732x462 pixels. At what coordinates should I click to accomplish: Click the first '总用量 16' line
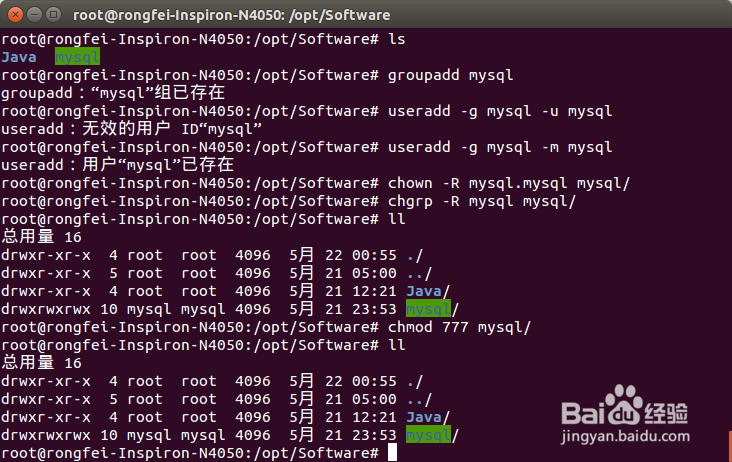[42, 237]
